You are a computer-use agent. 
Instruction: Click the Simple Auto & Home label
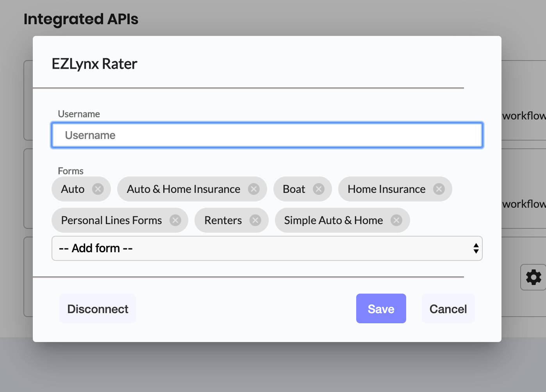333,220
